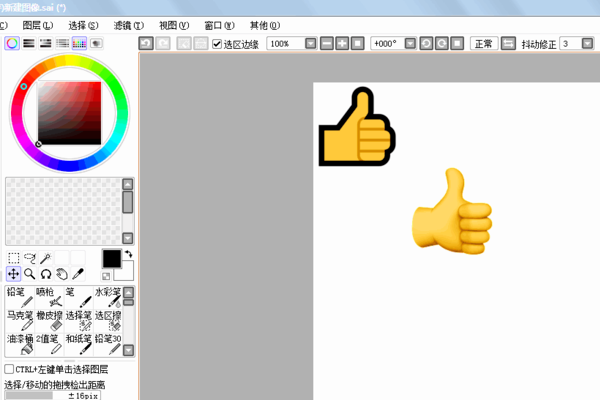Choose the 铅笔 pencil brush
The width and height of the screenshot is (600, 400).
click(x=20, y=298)
